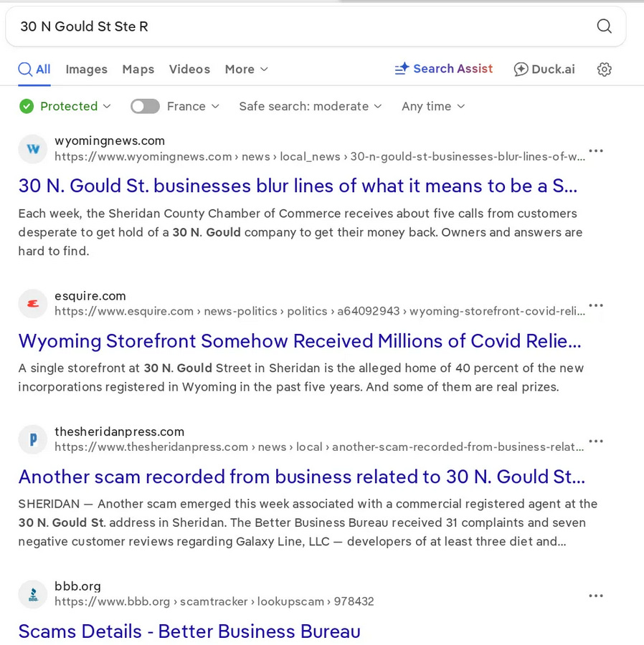
Task: Open more options for bbb.org result
Action: tap(596, 596)
